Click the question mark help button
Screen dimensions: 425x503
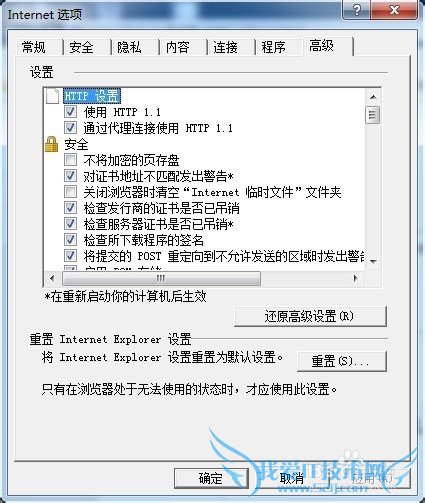point(356,10)
